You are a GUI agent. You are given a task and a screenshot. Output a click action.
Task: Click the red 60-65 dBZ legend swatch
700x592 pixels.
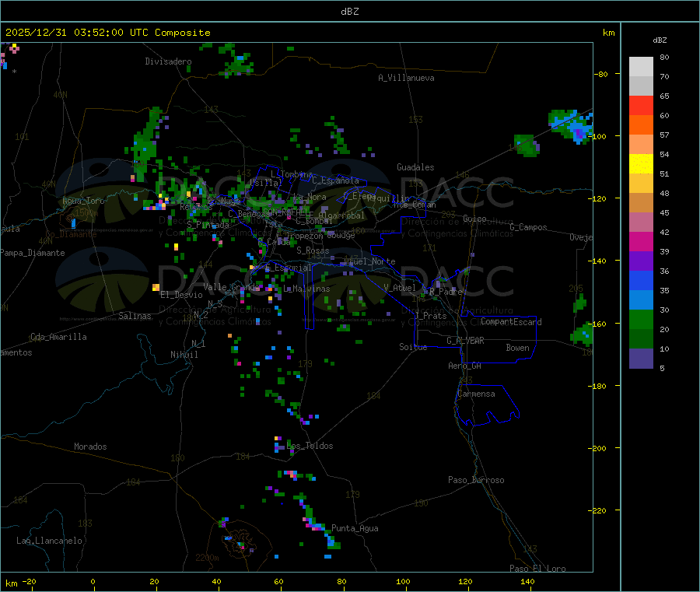point(641,106)
